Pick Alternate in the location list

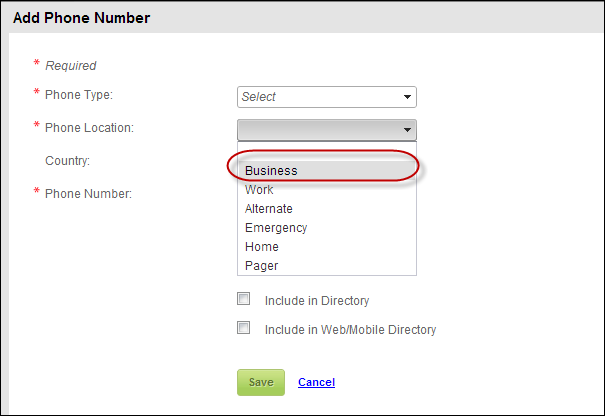pos(269,209)
